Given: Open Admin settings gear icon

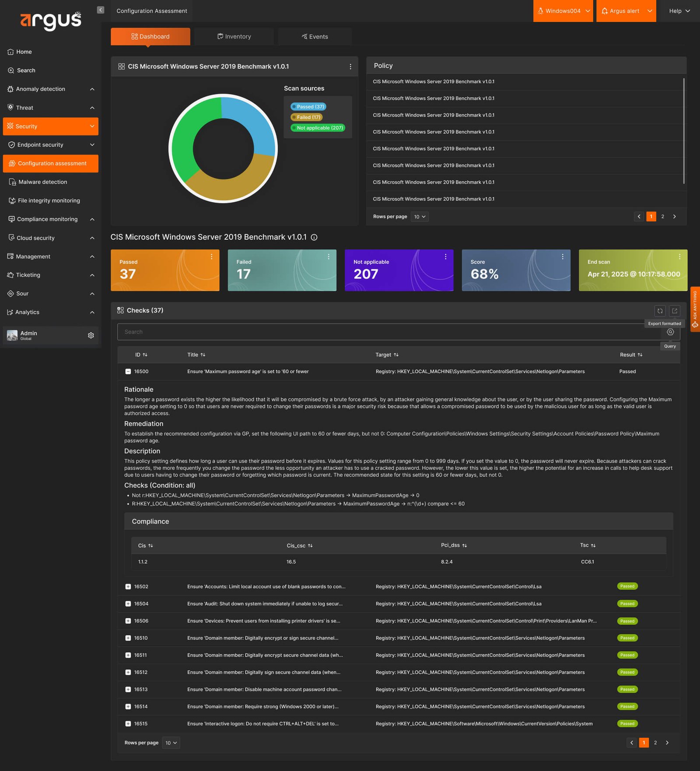Looking at the screenshot, I should pos(91,335).
